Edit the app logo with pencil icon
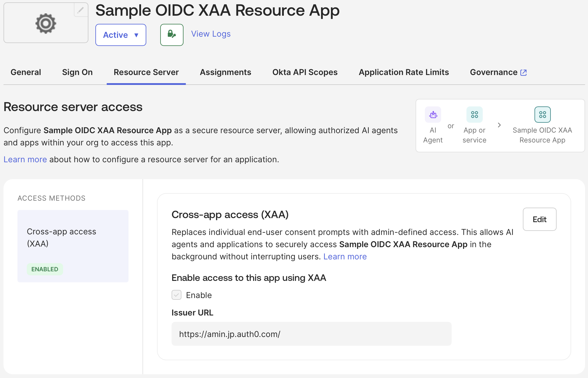The image size is (588, 378). tap(81, 10)
